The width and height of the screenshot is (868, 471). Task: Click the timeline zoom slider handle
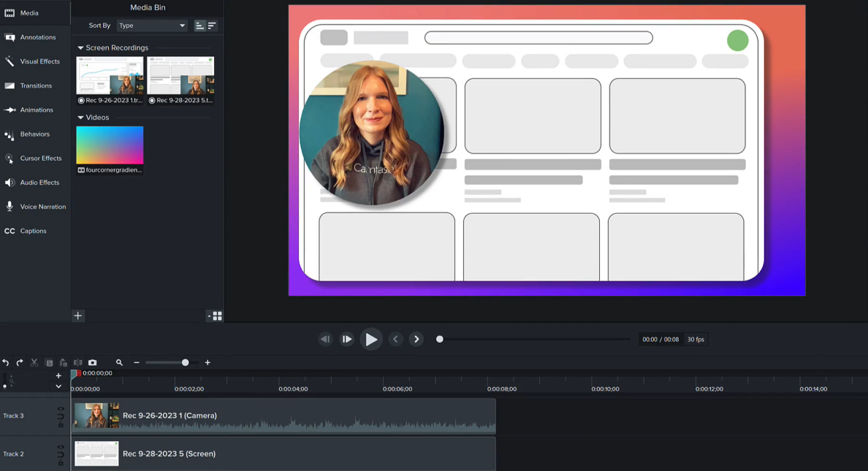(186, 362)
